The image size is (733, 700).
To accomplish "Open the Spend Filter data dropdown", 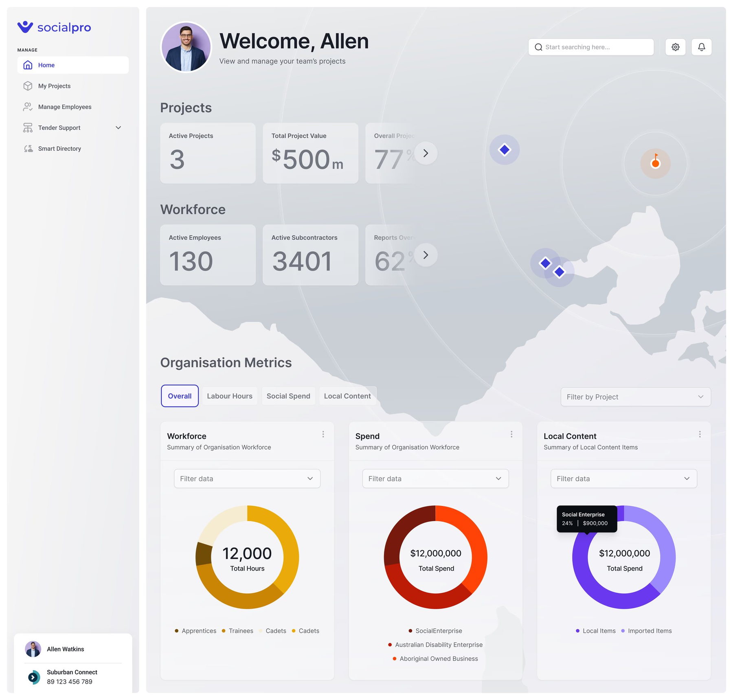I will (435, 479).
